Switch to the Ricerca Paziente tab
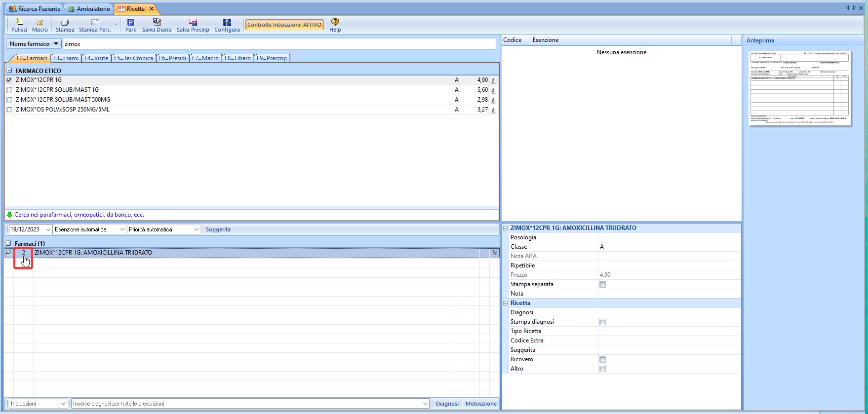This screenshot has height=414, width=868. point(34,9)
